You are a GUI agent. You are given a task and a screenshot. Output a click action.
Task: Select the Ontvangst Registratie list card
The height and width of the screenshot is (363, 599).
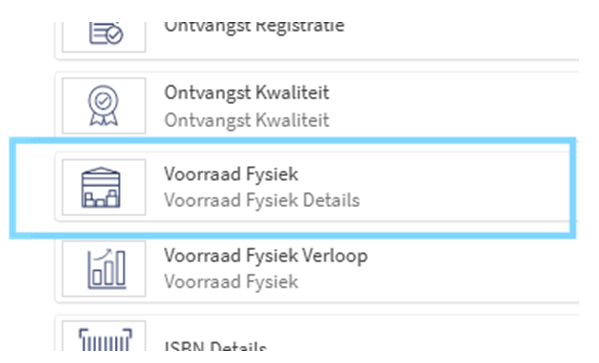coord(317,41)
